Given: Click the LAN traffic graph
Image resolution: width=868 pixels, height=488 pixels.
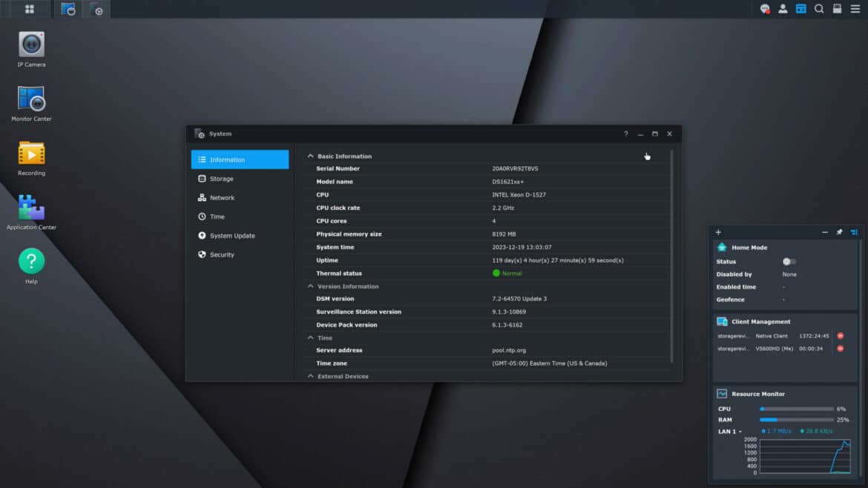Looking at the screenshot, I should 805,456.
